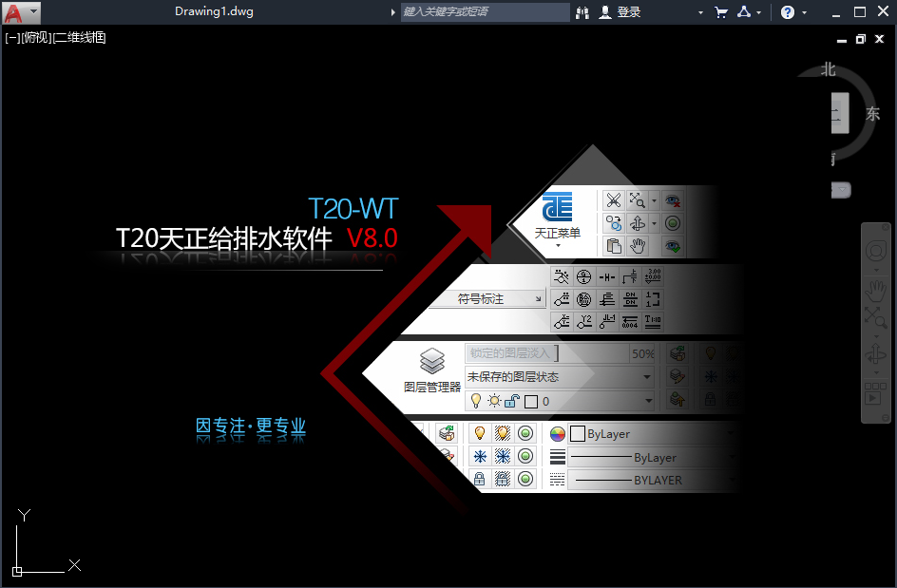Image resolution: width=897 pixels, height=588 pixels.
Task: Restore down the Drawing1 drawing window
Action: coord(860,39)
